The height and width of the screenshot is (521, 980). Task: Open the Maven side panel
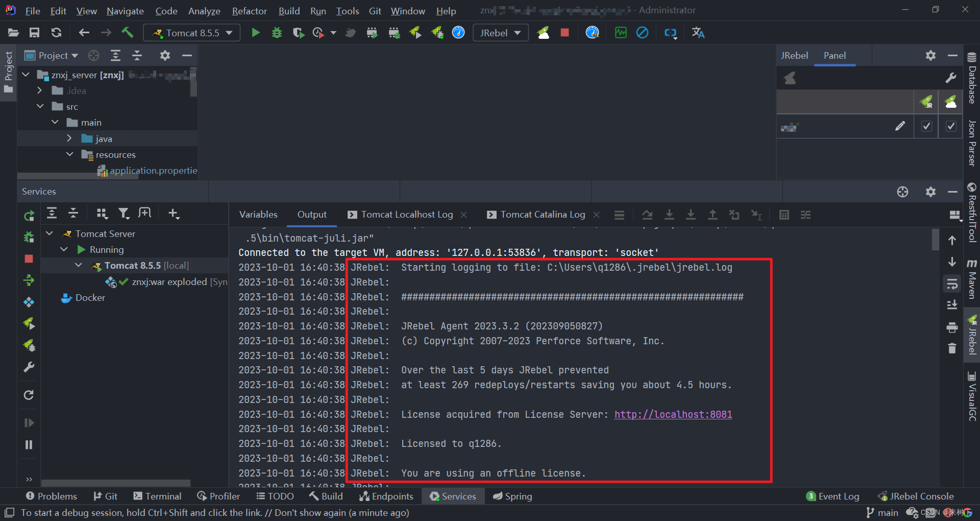972,278
